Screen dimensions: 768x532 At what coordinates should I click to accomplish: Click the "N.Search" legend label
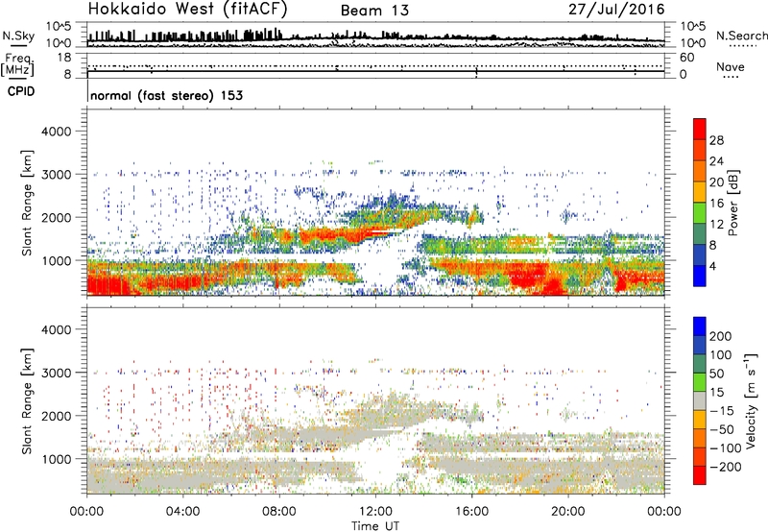[x=741, y=36]
